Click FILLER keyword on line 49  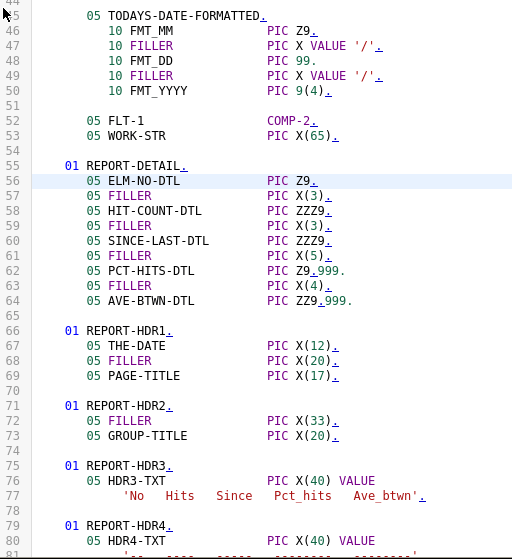[151, 76]
